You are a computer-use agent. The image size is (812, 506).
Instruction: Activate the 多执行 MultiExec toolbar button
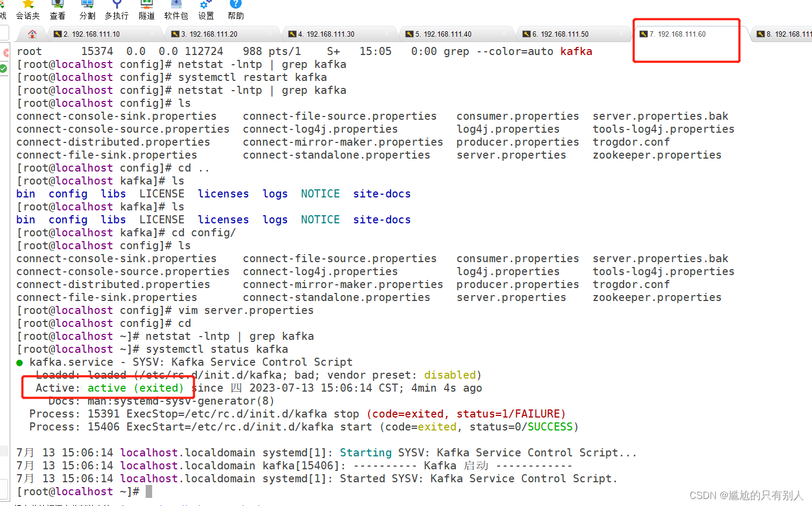(117, 10)
